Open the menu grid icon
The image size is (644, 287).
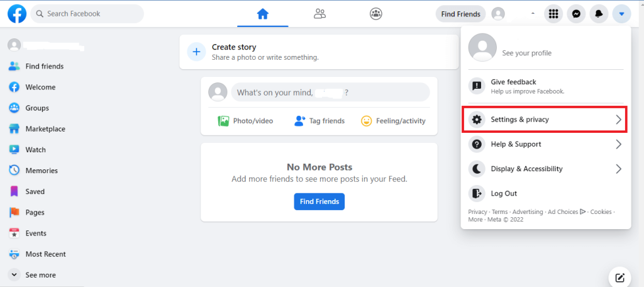(x=553, y=14)
